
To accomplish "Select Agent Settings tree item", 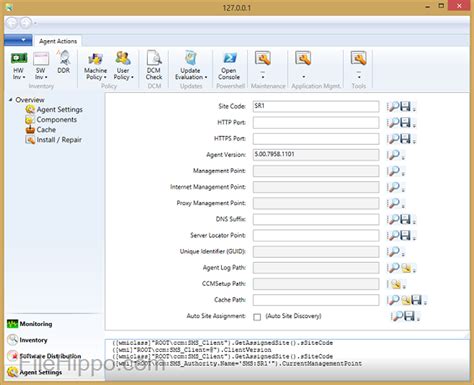I will click(x=59, y=109).
